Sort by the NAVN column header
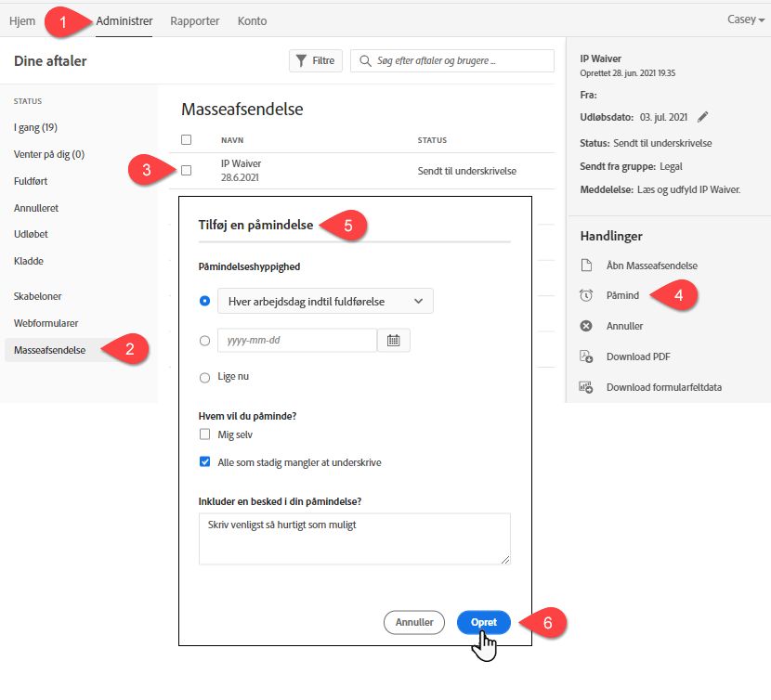This screenshot has height=700, width=771. pos(232,140)
